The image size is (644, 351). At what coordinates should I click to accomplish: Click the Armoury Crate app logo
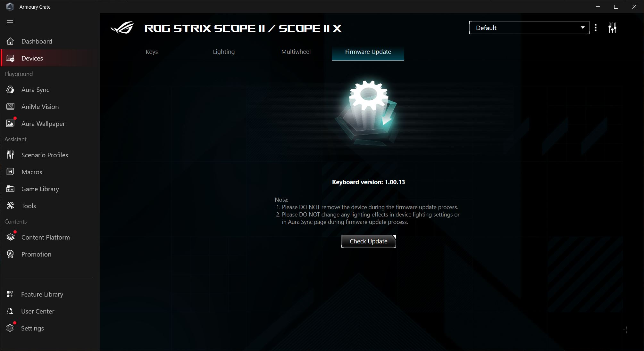pyautogui.click(x=10, y=7)
